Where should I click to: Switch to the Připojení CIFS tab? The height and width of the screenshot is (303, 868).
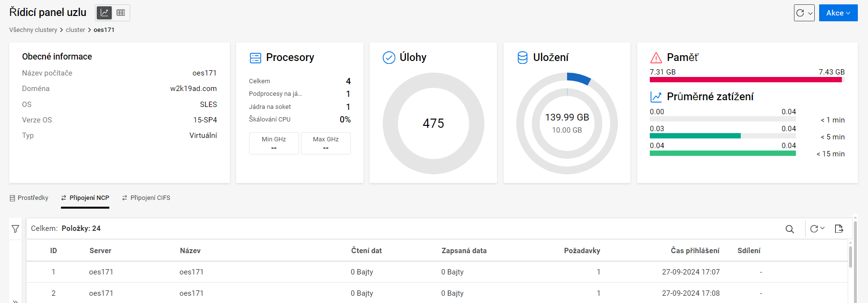[x=146, y=198]
